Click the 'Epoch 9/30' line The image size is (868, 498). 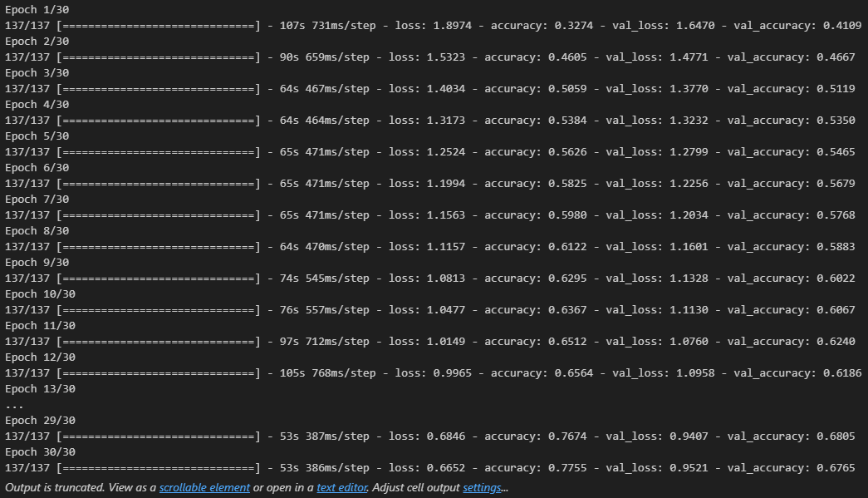coord(37,262)
